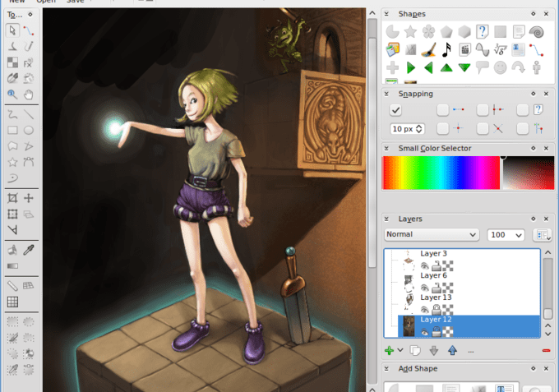Pick the ellipse tool in toolbox
Screen dimensions: 559x392
29,130
